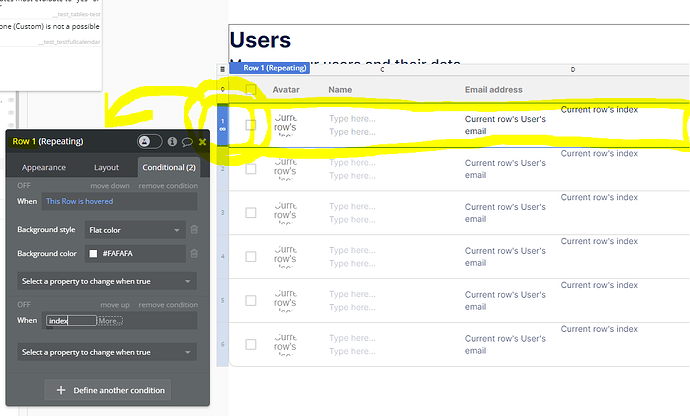Image resolution: width=690 pixels, height=416 pixels.
Task: Delete the Background color property
Action: [x=194, y=254]
